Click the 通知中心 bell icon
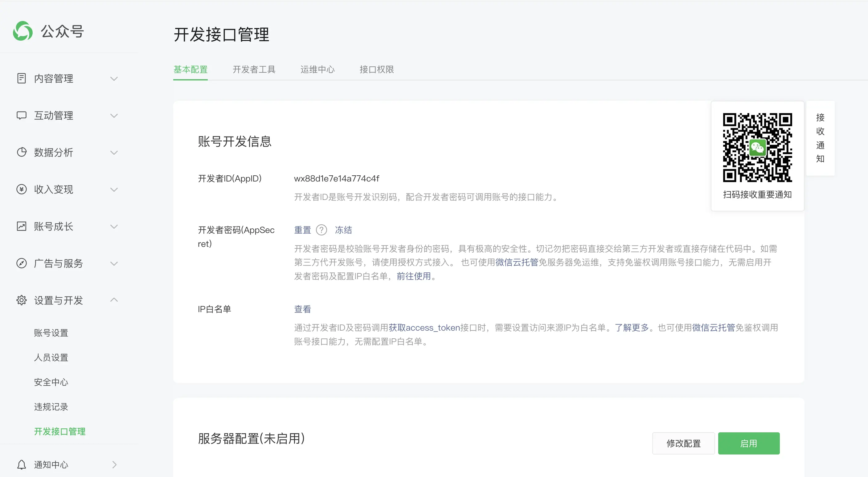Image resolution: width=868 pixels, height=477 pixels. pos(22,465)
